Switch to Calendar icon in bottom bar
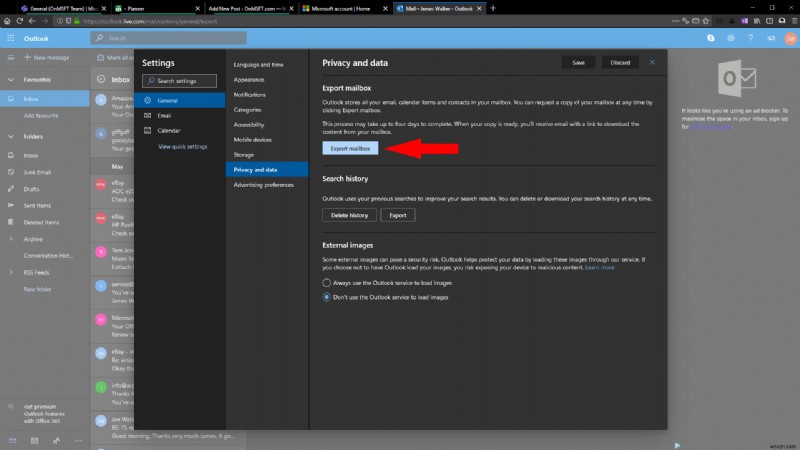 (34, 440)
